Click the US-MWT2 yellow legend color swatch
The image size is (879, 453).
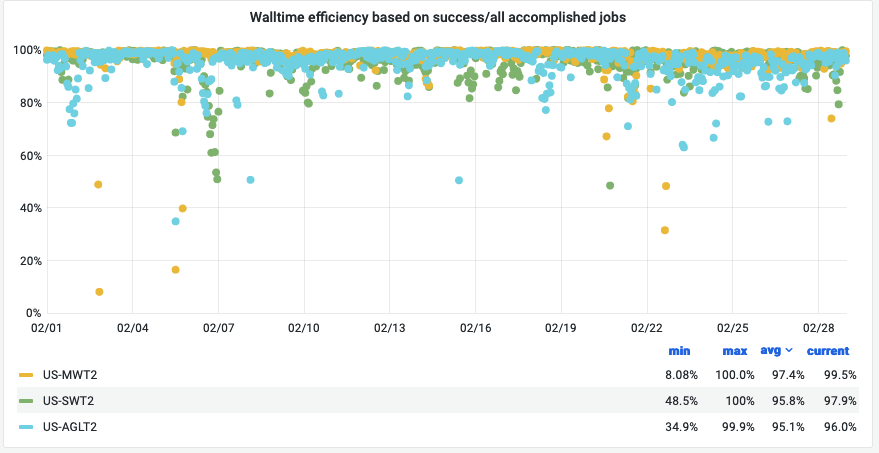pos(27,375)
